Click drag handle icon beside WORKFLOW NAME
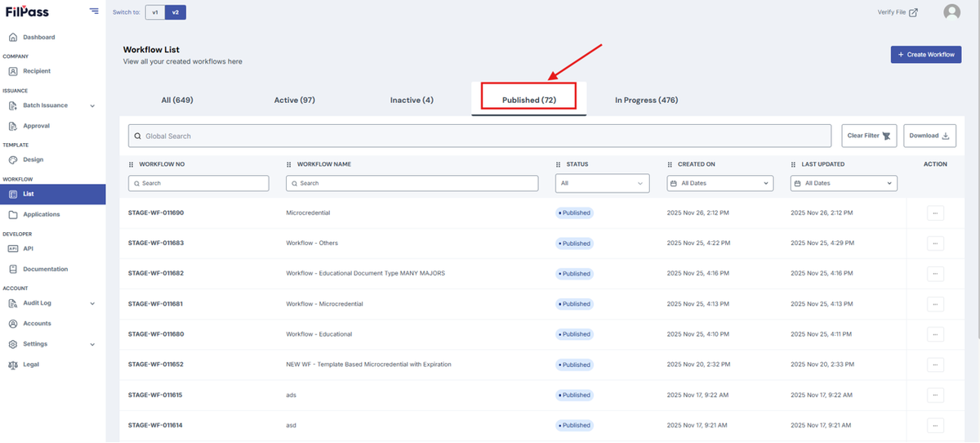This screenshot has width=980, height=443. [x=289, y=164]
